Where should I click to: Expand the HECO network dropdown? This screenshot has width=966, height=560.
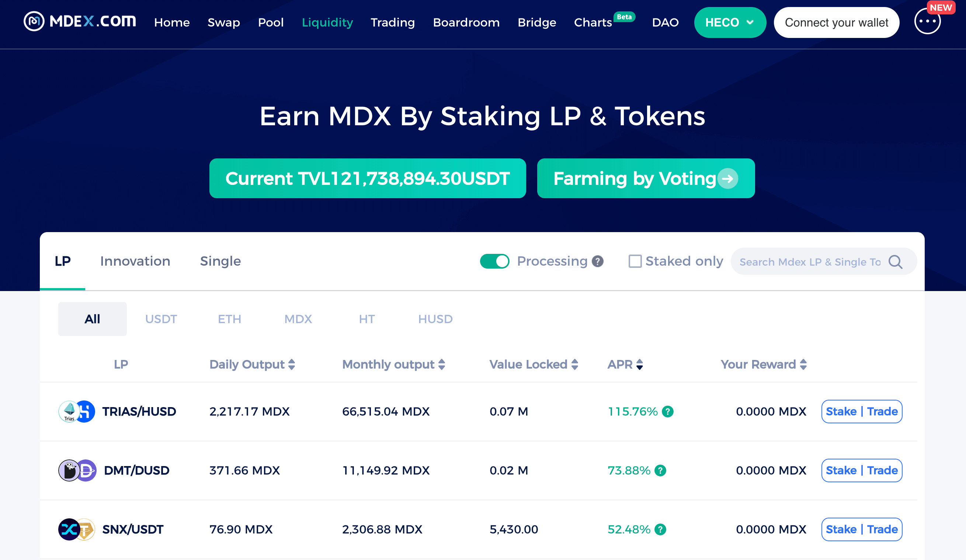click(x=730, y=22)
